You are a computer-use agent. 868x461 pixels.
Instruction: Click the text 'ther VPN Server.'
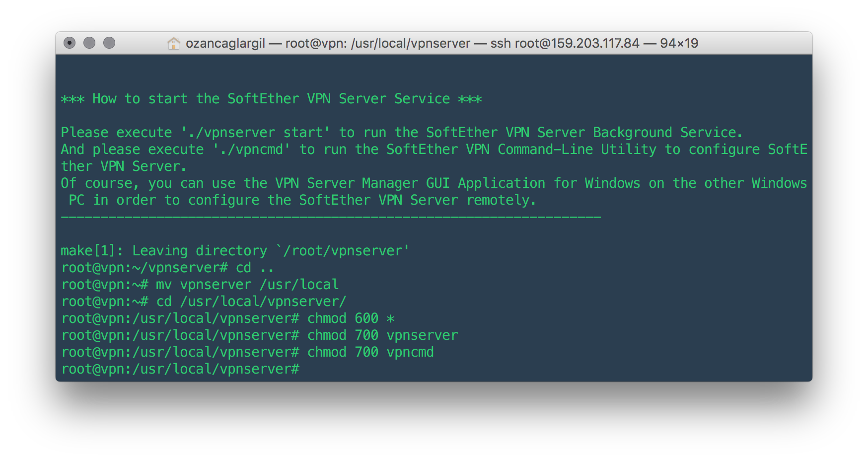124,166
